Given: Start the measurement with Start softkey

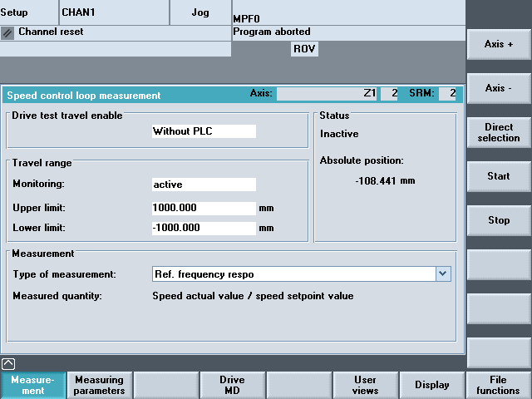Looking at the screenshot, I should click(499, 176).
